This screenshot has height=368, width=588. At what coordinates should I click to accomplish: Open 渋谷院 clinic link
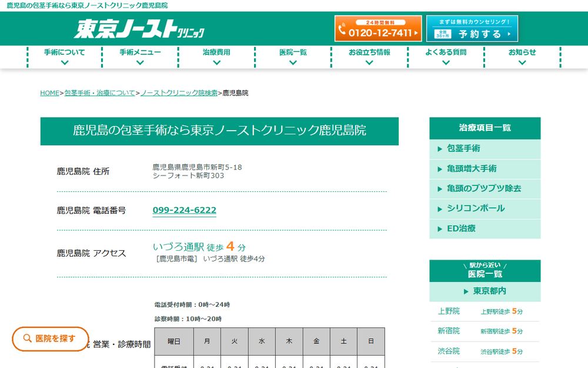pyautogui.click(x=449, y=351)
